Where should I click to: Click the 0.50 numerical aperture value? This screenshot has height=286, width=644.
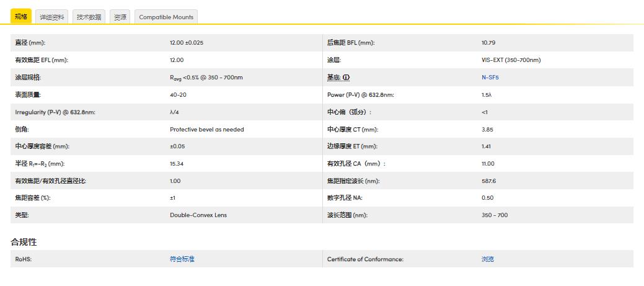tap(487, 198)
